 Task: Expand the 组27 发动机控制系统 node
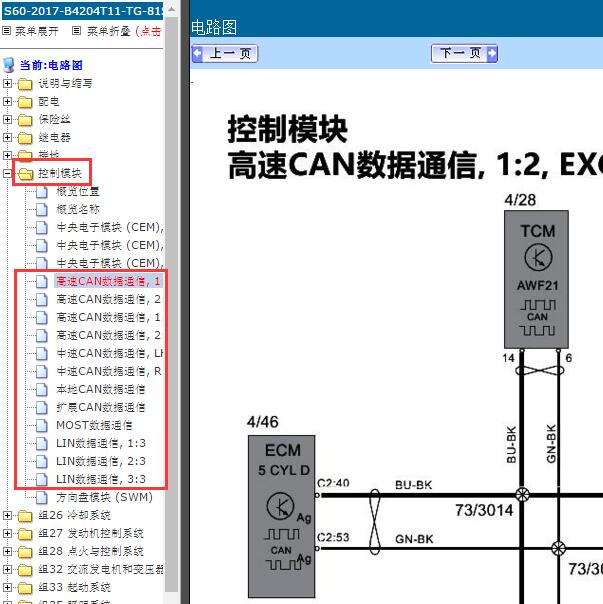[x=7, y=533]
